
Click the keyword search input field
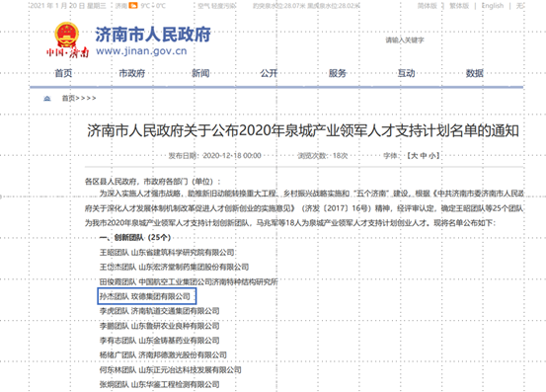click(418, 40)
